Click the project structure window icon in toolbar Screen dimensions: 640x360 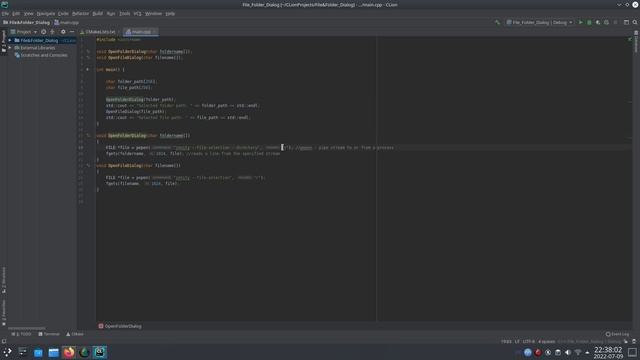626,22
